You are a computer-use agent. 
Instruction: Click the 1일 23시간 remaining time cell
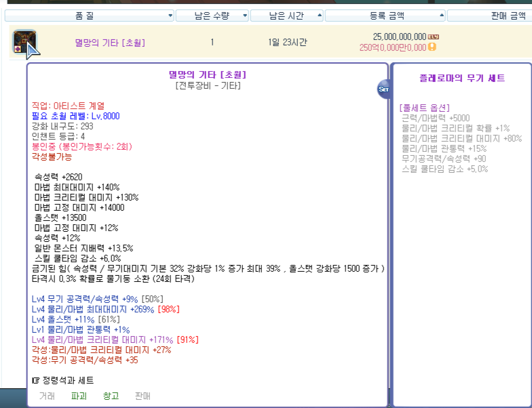coord(287,43)
